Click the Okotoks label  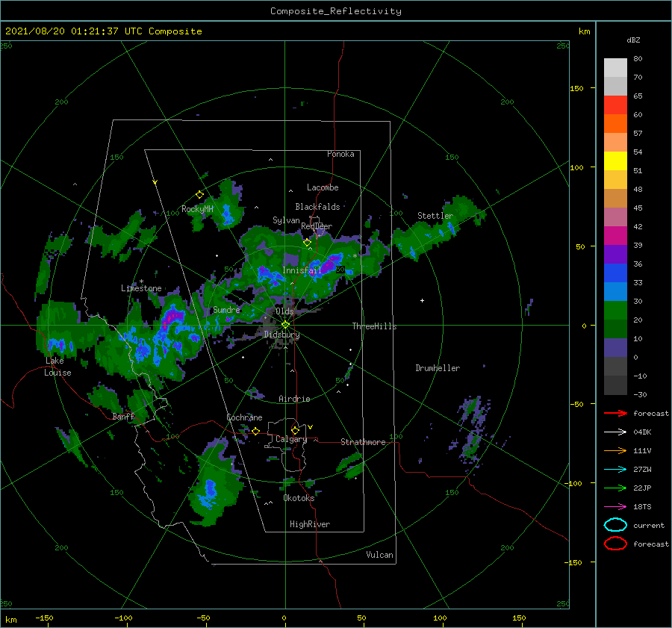point(299,498)
